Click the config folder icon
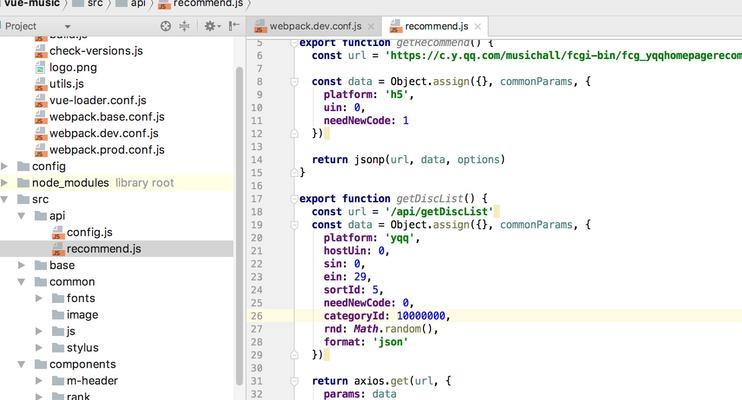The height and width of the screenshot is (400, 742). click(23, 166)
